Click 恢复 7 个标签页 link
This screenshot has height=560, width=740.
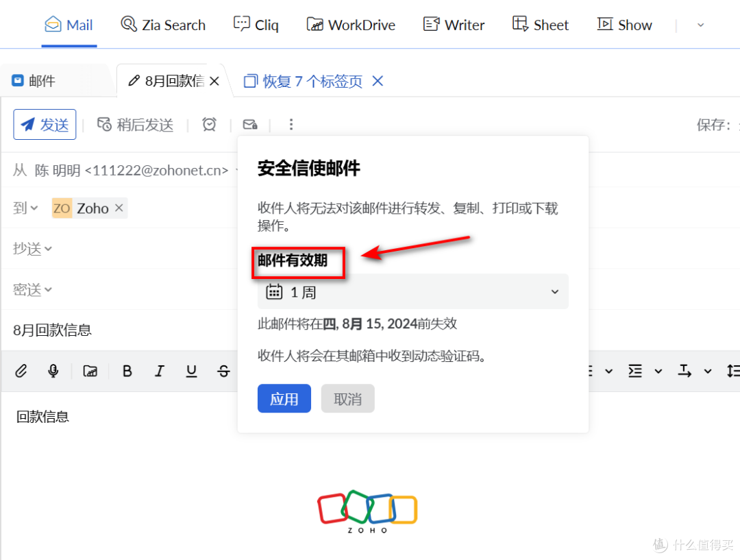pos(303,81)
